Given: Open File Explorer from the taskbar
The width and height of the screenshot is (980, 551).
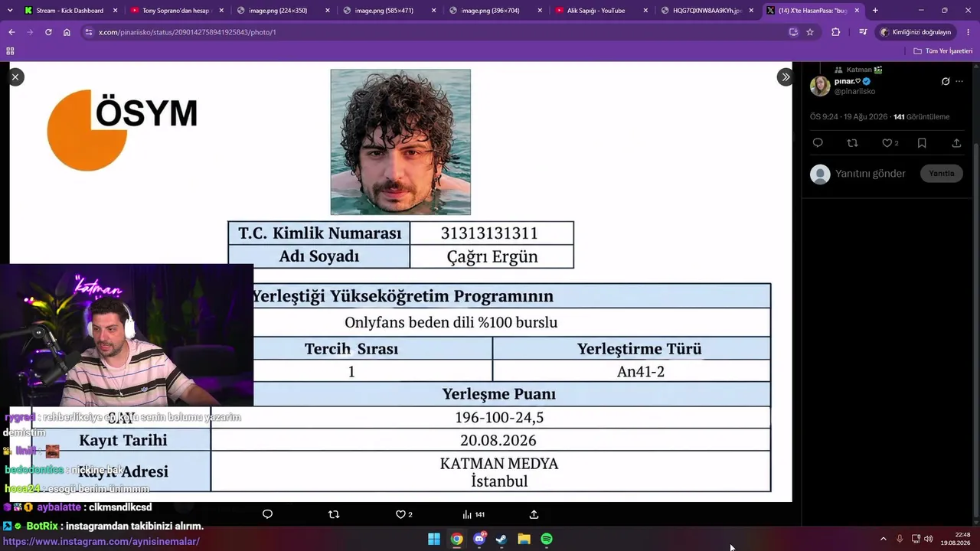Looking at the screenshot, I should coord(524,540).
